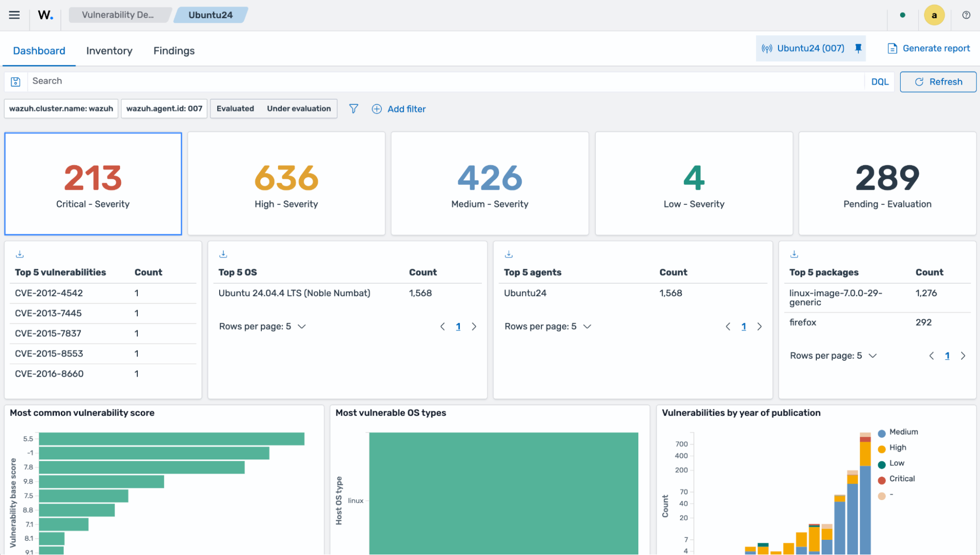The width and height of the screenshot is (980, 555).
Task: Click the 5.5 score bar in chart
Action: 172,439
